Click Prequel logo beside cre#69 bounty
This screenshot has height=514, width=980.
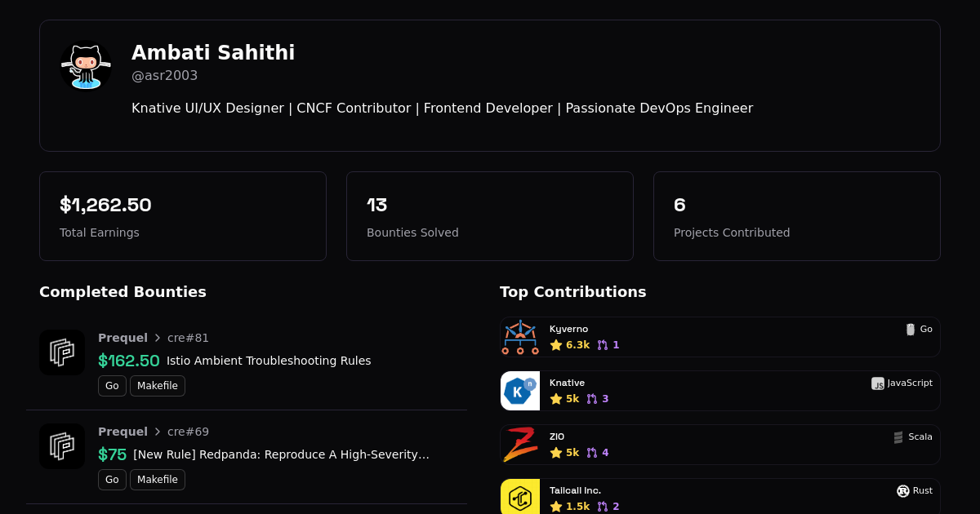click(62, 446)
